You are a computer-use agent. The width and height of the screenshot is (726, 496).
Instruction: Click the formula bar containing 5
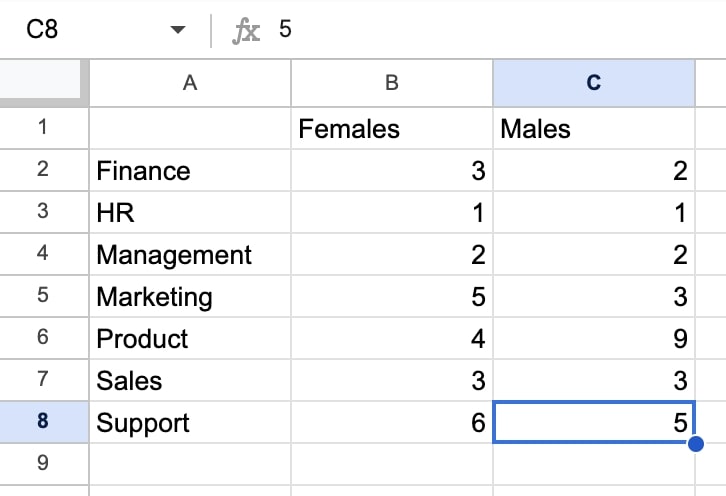point(500,29)
